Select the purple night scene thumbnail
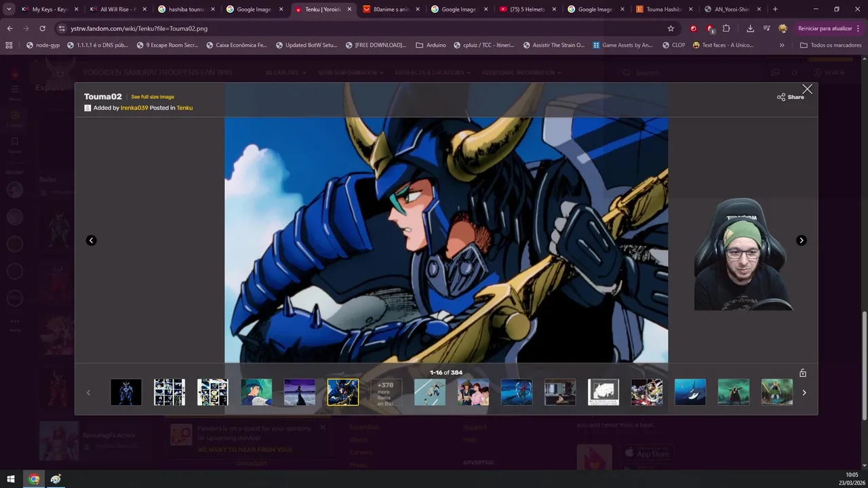The image size is (868, 488). [x=300, y=392]
